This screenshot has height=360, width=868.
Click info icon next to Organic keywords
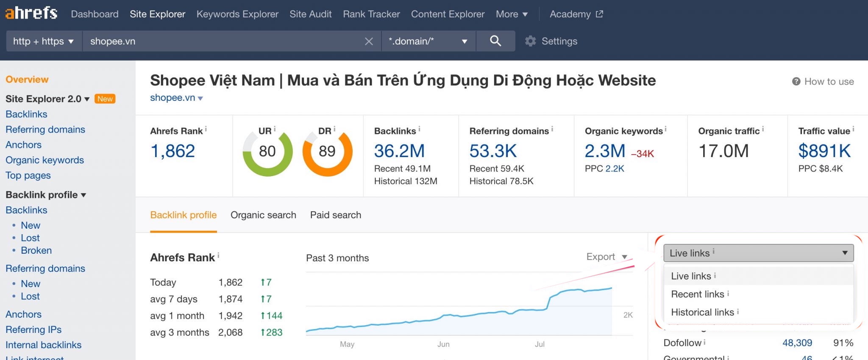[x=665, y=129]
